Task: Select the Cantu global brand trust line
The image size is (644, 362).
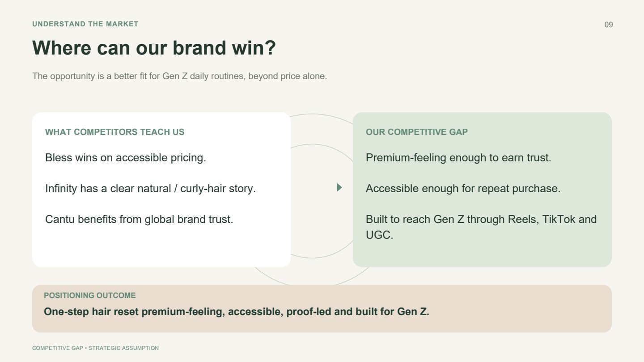Action: [139, 219]
